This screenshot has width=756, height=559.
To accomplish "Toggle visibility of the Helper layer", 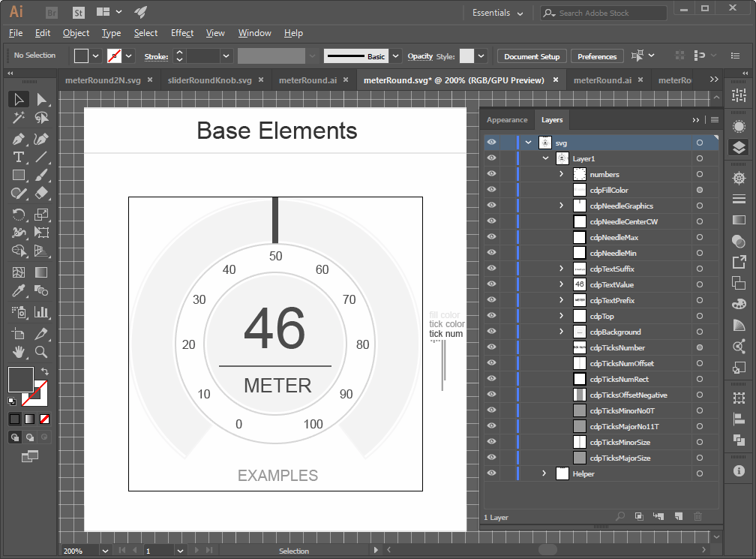I will coord(491,473).
